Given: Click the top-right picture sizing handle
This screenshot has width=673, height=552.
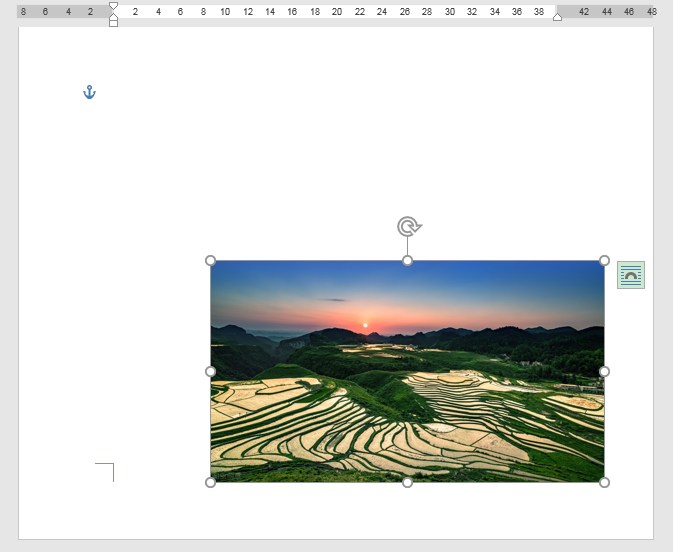Looking at the screenshot, I should pyautogui.click(x=604, y=261).
